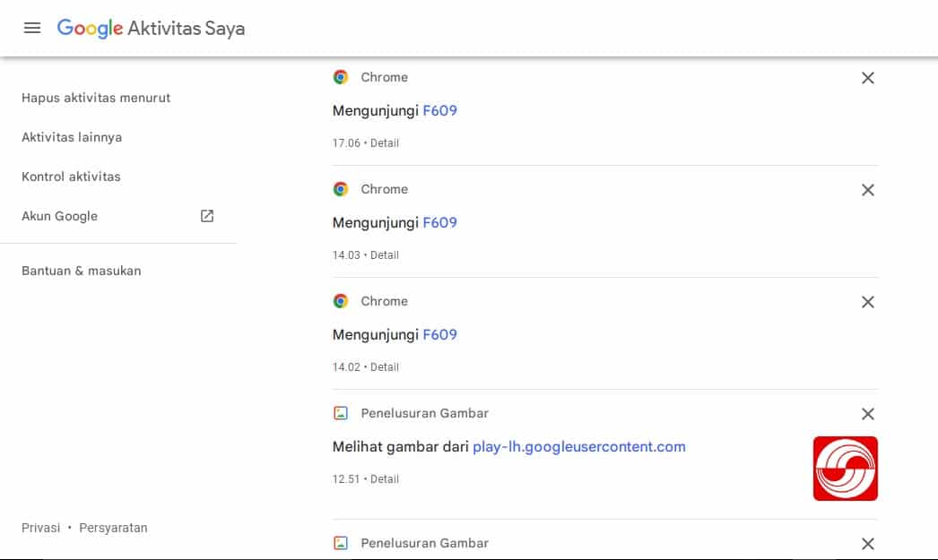The image size is (938, 560).
Task: Dismiss the 17.06 Chrome activity with its X
Action: pos(867,78)
